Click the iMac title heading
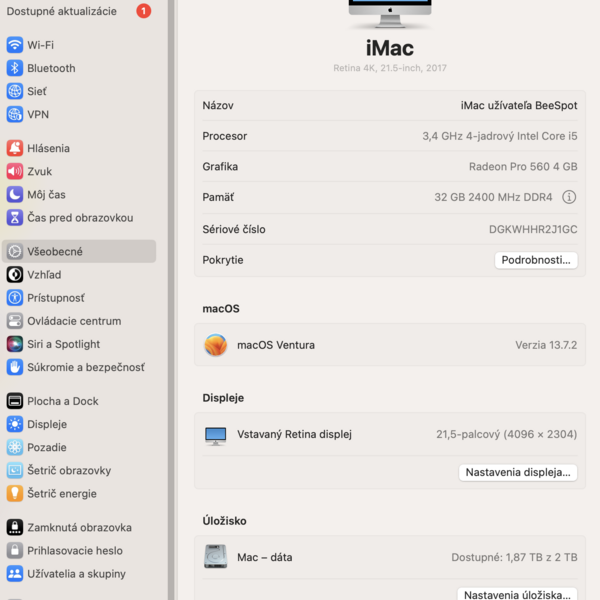The height and width of the screenshot is (600, 600). pyautogui.click(x=390, y=48)
